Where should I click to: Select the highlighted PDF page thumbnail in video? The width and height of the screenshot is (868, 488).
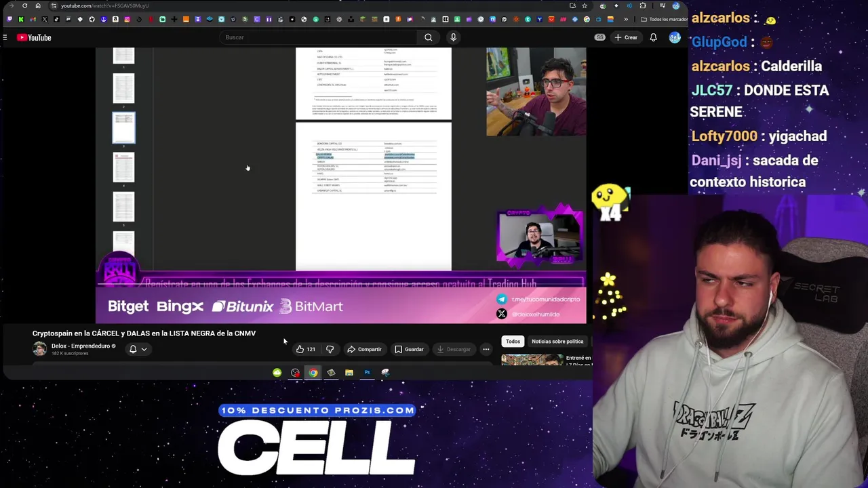pos(123,127)
